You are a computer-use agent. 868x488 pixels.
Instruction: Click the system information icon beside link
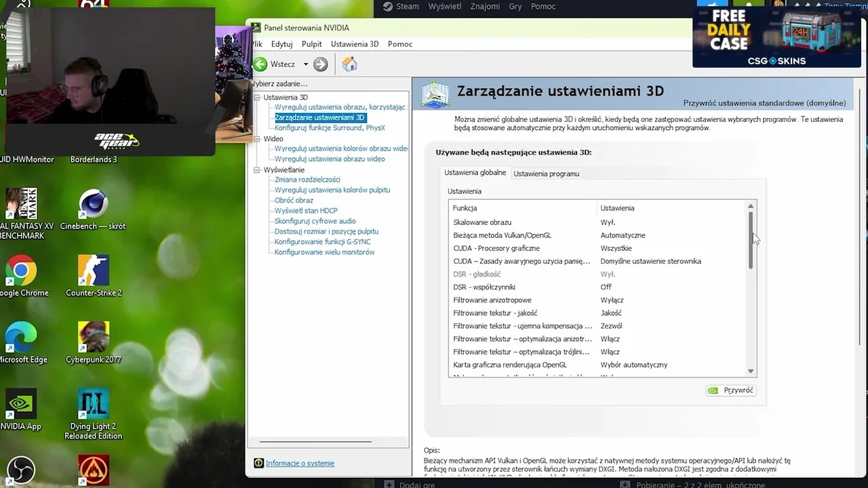258,464
